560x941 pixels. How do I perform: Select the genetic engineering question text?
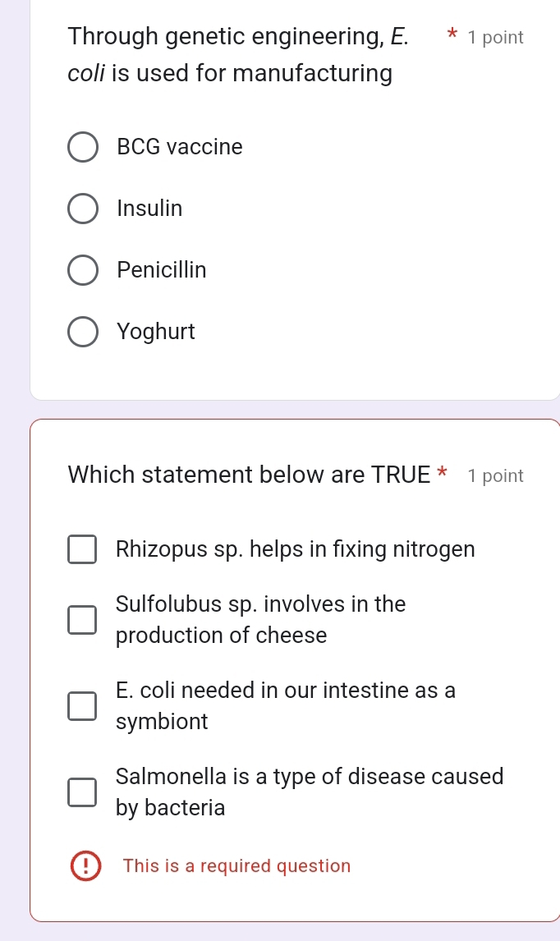coord(230,53)
